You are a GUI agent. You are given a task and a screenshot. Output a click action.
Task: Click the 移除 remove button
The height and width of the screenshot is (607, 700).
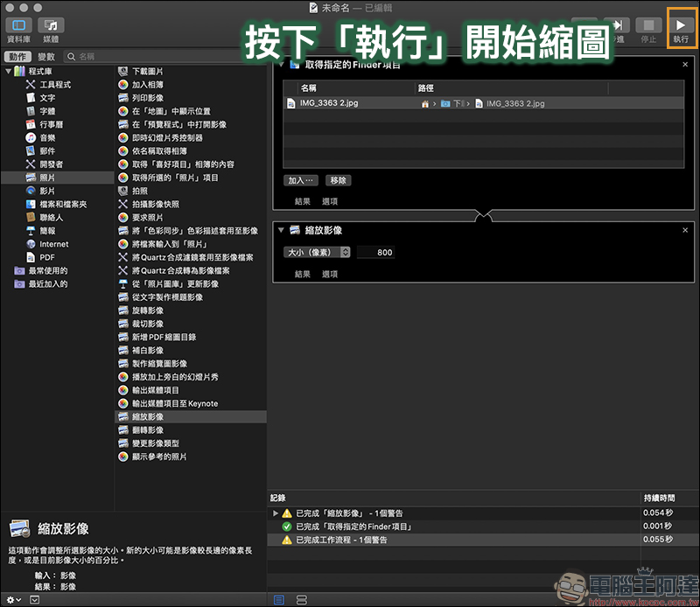[338, 180]
